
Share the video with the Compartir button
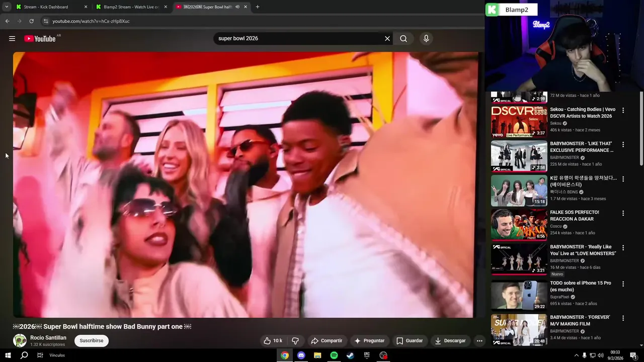pos(327,341)
